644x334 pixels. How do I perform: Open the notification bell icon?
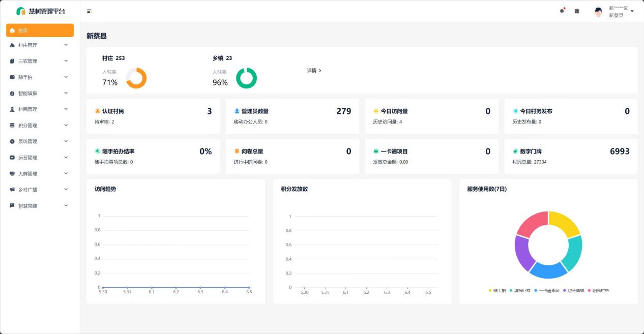(x=562, y=11)
